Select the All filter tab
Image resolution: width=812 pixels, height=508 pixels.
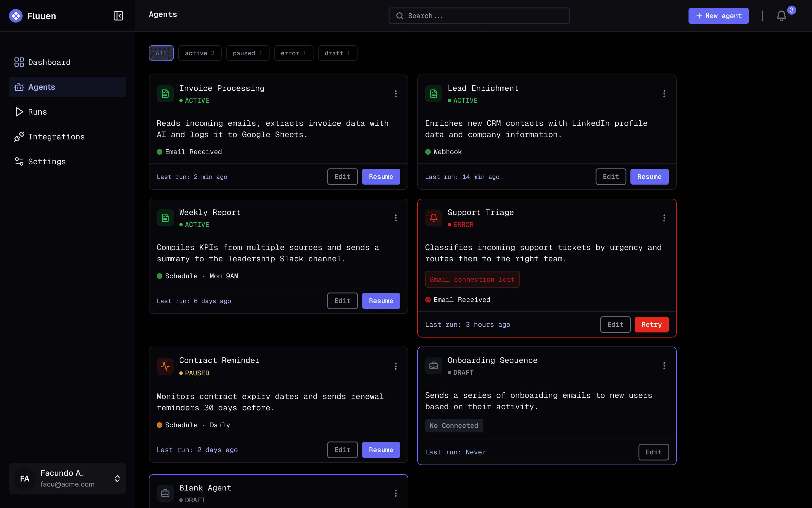[x=161, y=53]
